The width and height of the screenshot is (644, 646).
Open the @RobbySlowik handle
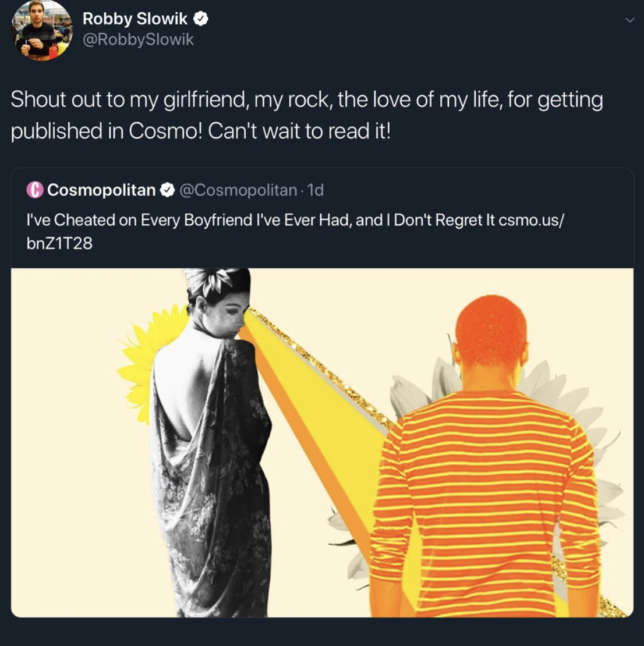(x=138, y=40)
